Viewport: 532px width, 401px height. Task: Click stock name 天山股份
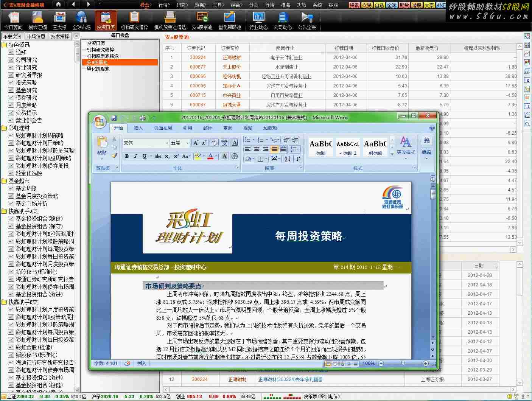pyautogui.click(x=232, y=67)
